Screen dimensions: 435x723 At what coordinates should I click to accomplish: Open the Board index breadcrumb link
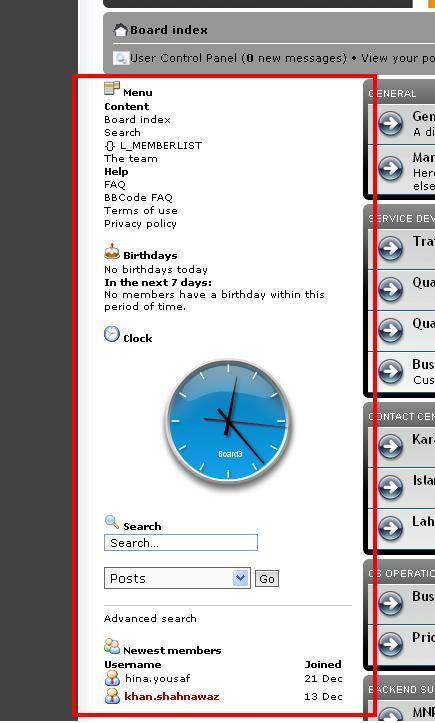tap(168, 30)
